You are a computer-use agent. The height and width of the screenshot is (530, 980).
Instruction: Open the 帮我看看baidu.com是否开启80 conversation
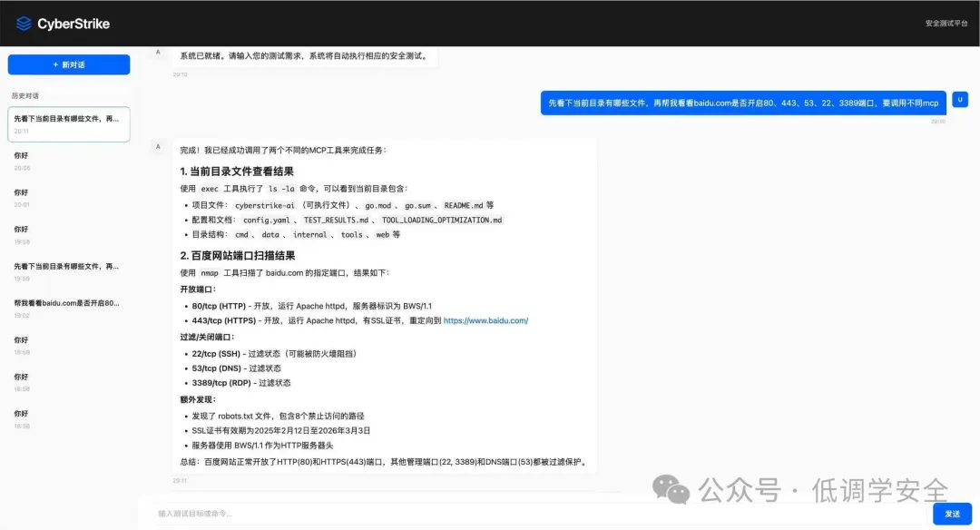click(x=69, y=309)
